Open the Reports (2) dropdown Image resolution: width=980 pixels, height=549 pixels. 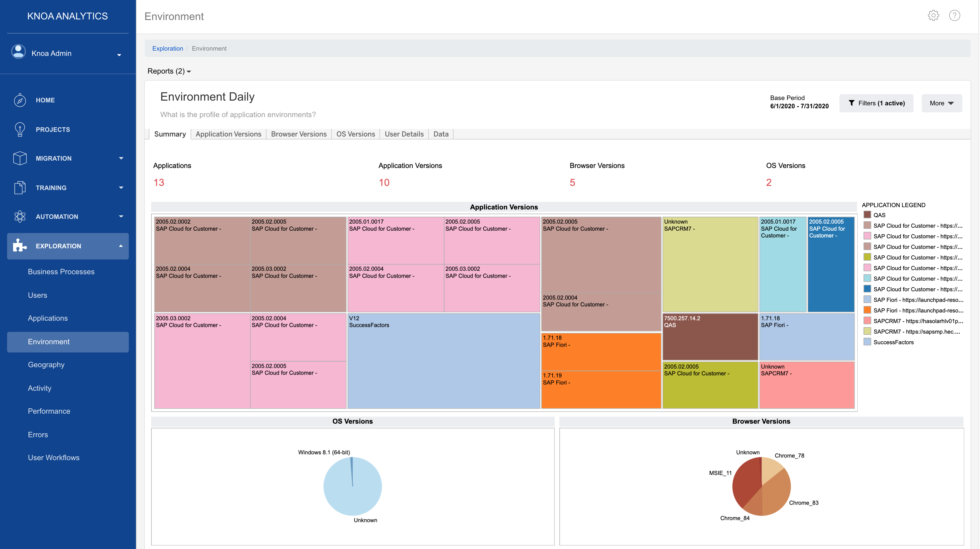coord(169,71)
